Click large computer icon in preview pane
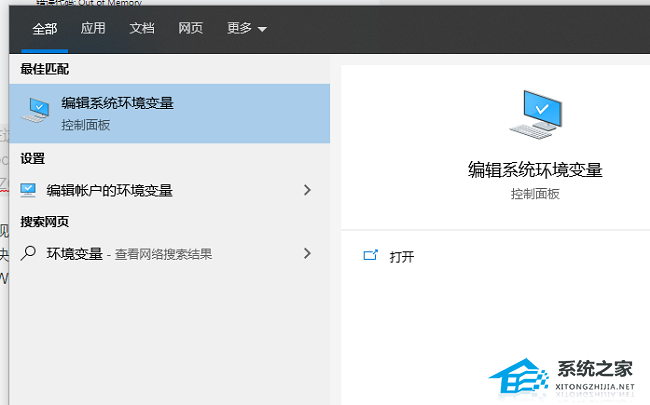The width and height of the screenshot is (650, 405). (536, 114)
